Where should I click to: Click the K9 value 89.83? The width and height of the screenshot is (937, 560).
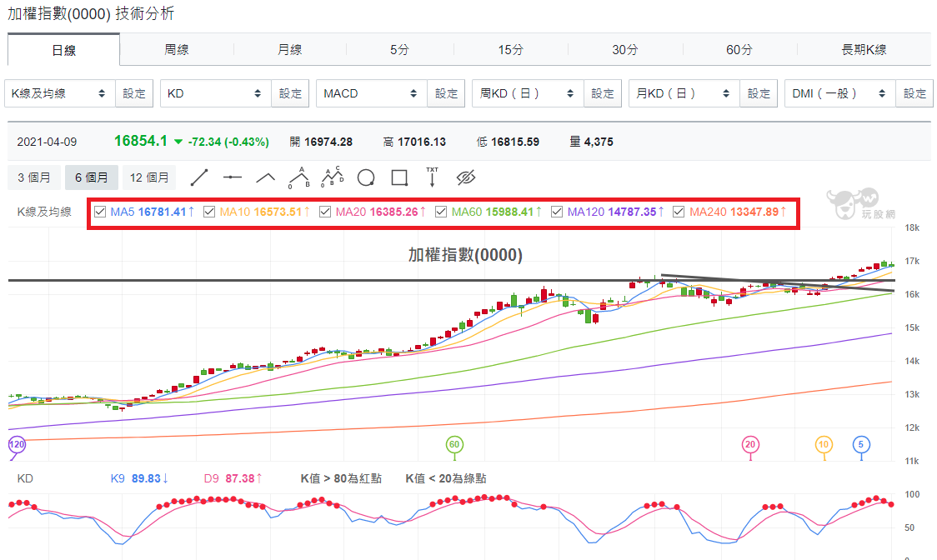[x=147, y=478]
